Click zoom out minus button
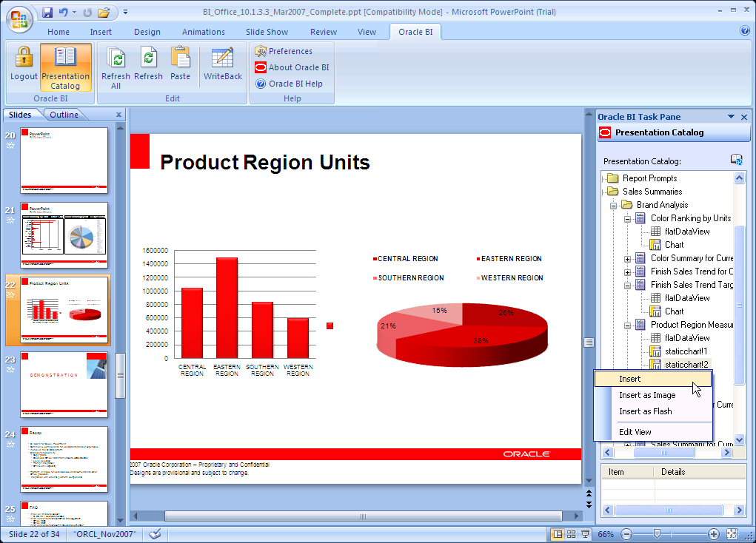The width and height of the screenshot is (756, 543). click(x=626, y=534)
